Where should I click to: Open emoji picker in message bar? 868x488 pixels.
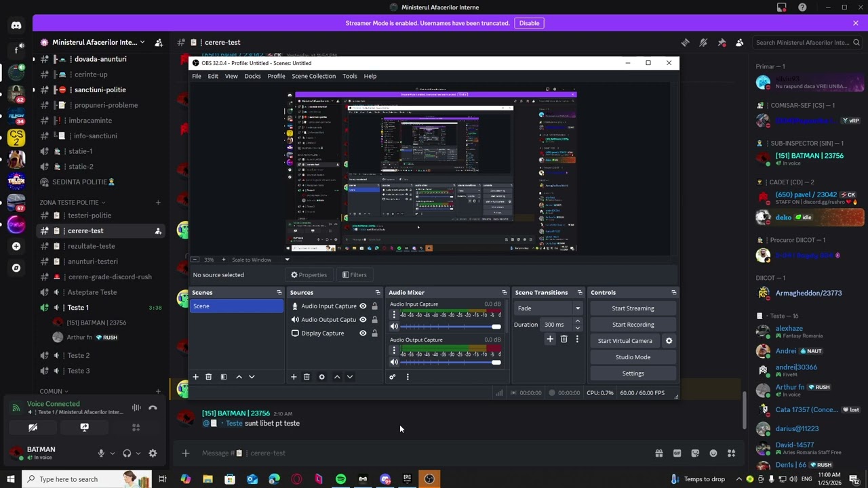713,453
